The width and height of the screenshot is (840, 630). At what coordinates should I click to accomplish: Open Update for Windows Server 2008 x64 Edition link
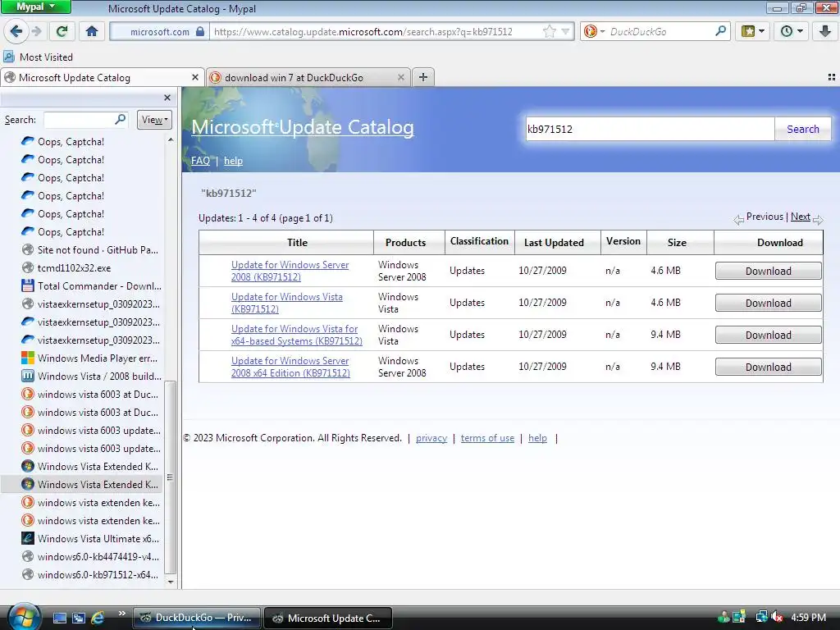(x=290, y=367)
